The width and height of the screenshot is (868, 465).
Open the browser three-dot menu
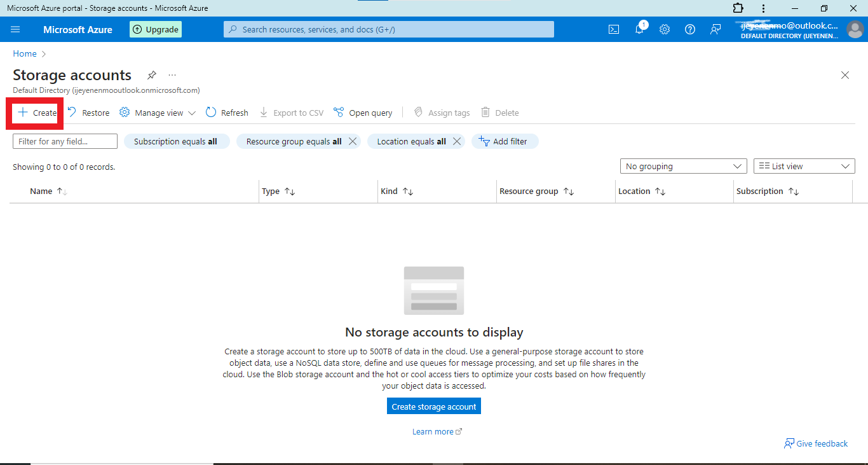point(763,8)
